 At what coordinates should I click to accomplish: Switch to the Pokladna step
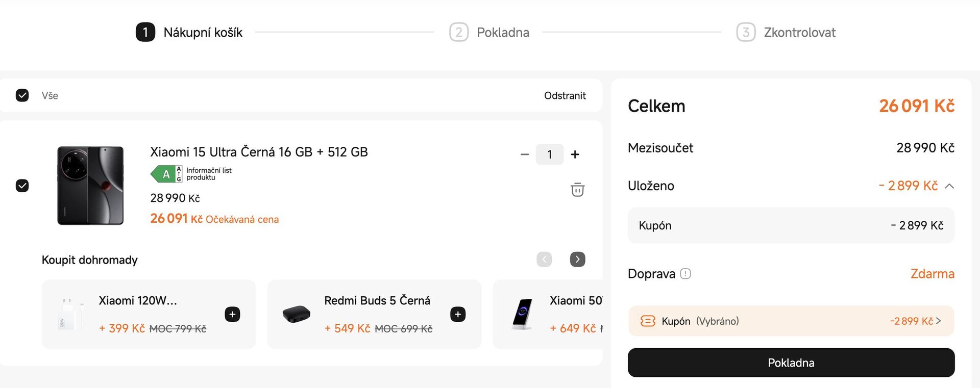tap(503, 32)
